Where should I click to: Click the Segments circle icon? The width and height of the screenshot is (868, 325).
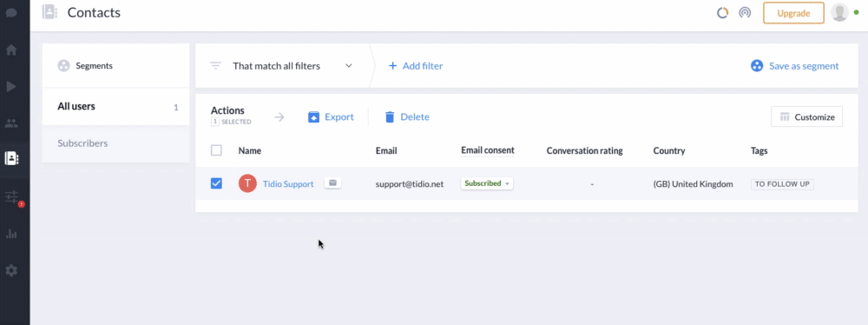tap(64, 66)
